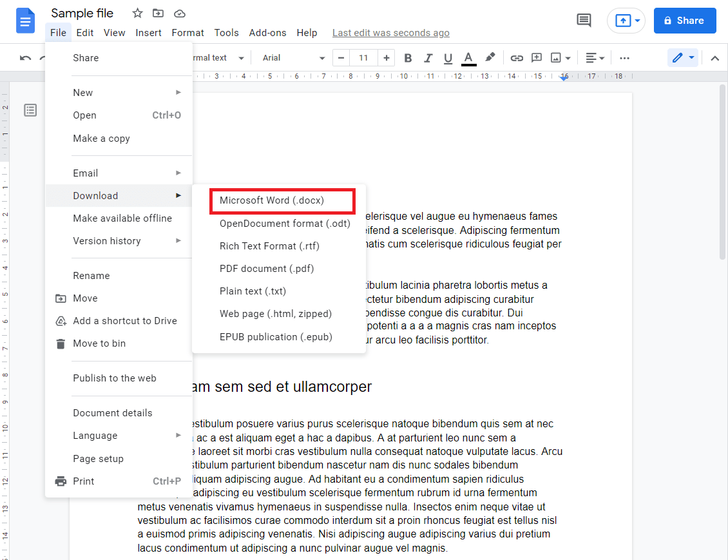Image resolution: width=728 pixels, height=560 pixels.
Task: Add a comment to the document
Action: click(x=537, y=57)
